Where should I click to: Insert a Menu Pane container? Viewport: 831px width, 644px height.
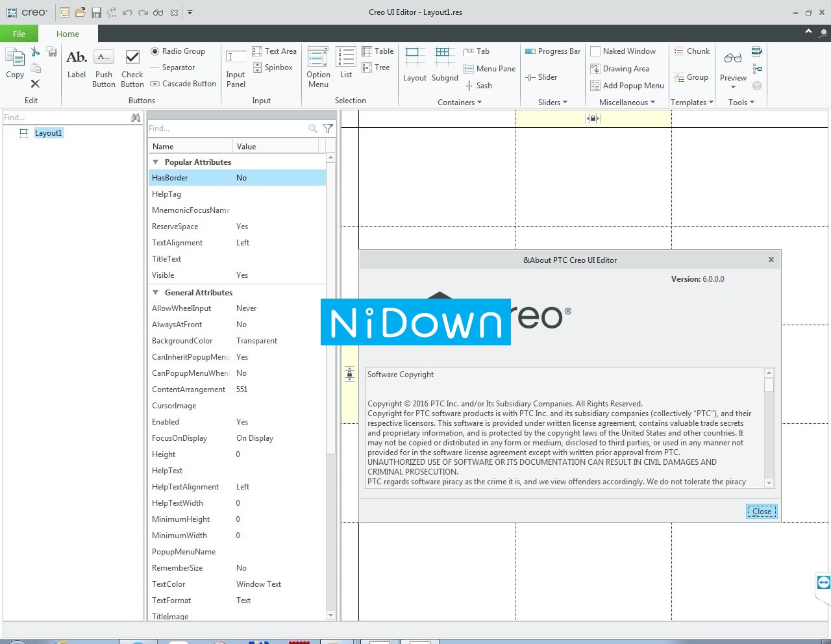pos(490,69)
